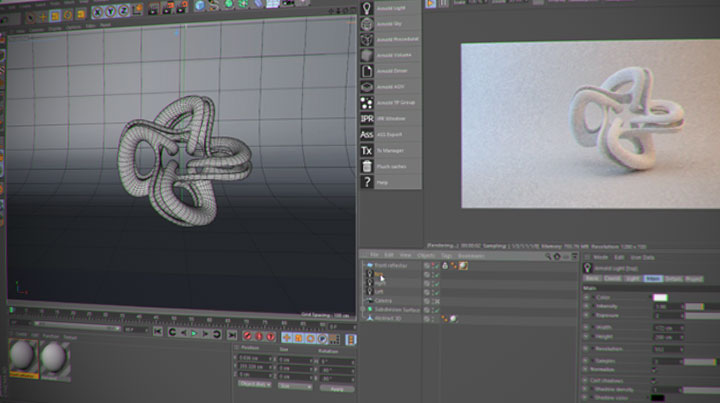The width and height of the screenshot is (720, 403).
Task: Select the Rotate tool in top toolbar
Action: coord(68,15)
